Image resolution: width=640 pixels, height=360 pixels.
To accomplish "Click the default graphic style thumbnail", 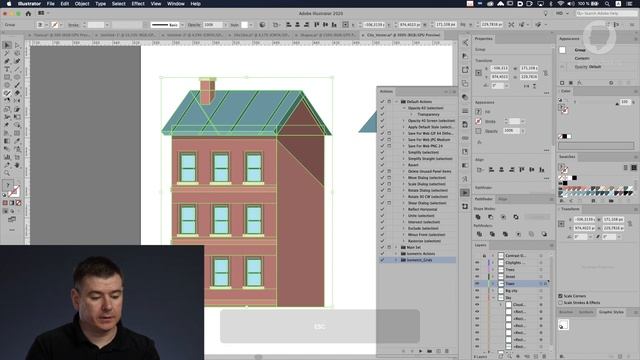I will coord(563,325).
